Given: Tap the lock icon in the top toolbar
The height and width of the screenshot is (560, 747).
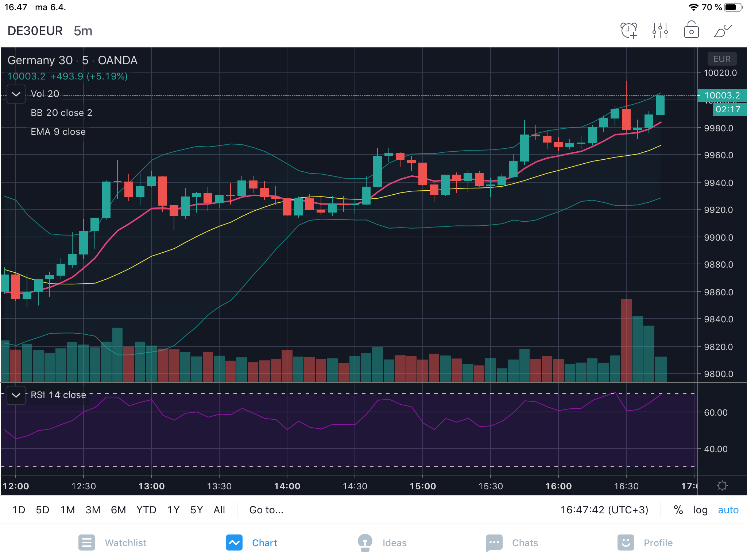Looking at the screenshot, I should pyautogui.click(x=691, y=31).
